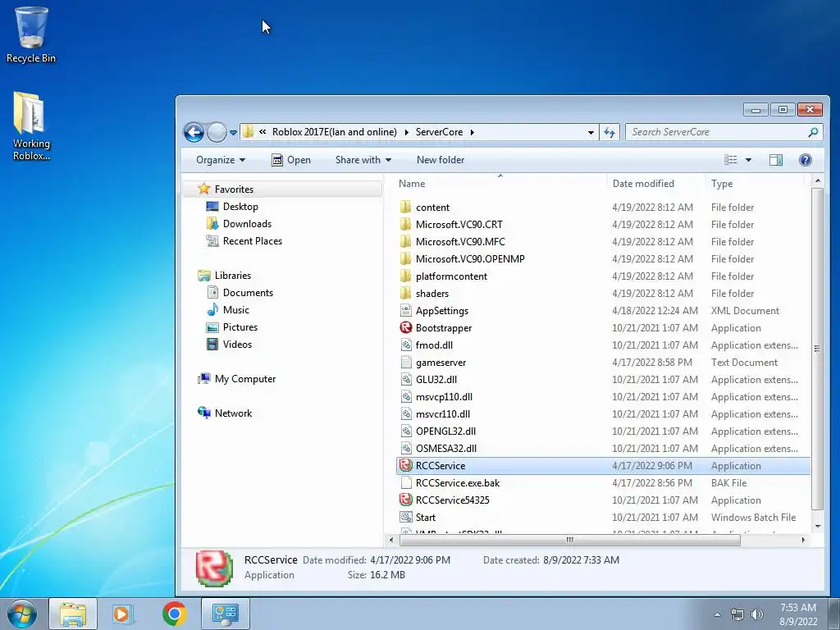Launch Windows Media Player from taskbar
This screenshot has height=630, width=840.
pos(123,614)
